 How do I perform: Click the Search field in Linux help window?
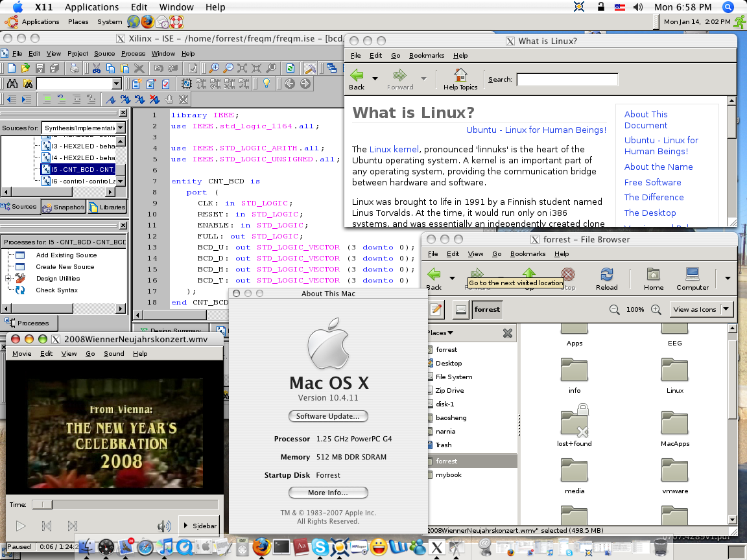coord(567,80)
